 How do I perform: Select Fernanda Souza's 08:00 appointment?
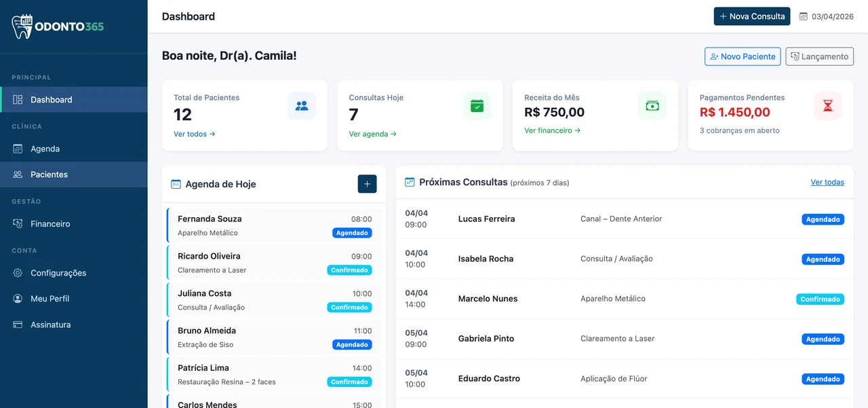(274, 225)
